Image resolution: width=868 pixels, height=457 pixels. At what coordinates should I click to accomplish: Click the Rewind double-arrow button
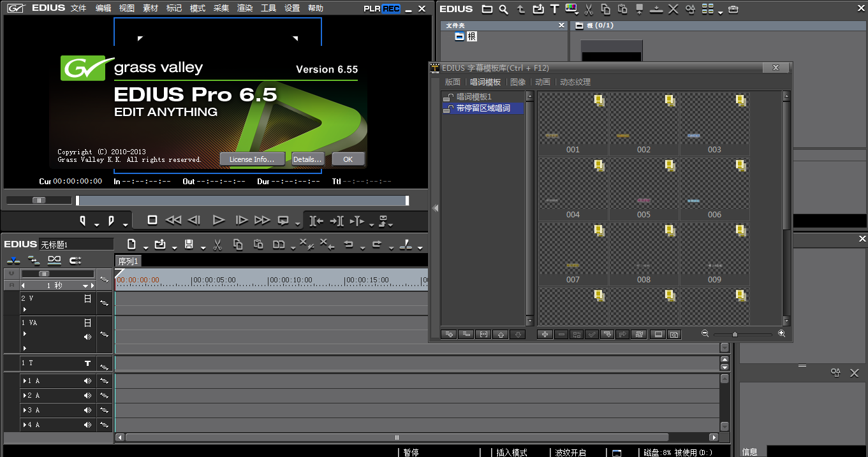(173, 220)
